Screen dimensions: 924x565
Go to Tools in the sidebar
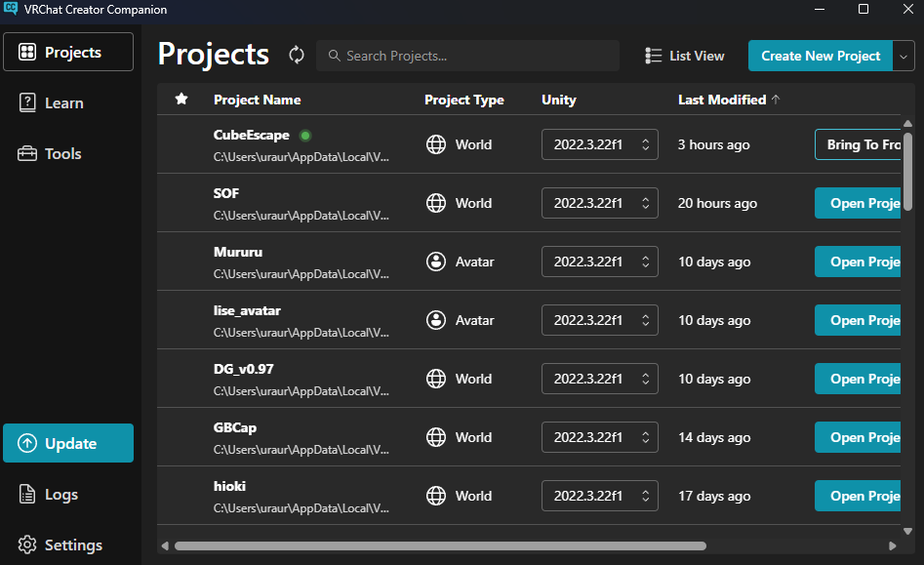coord(63,154)
